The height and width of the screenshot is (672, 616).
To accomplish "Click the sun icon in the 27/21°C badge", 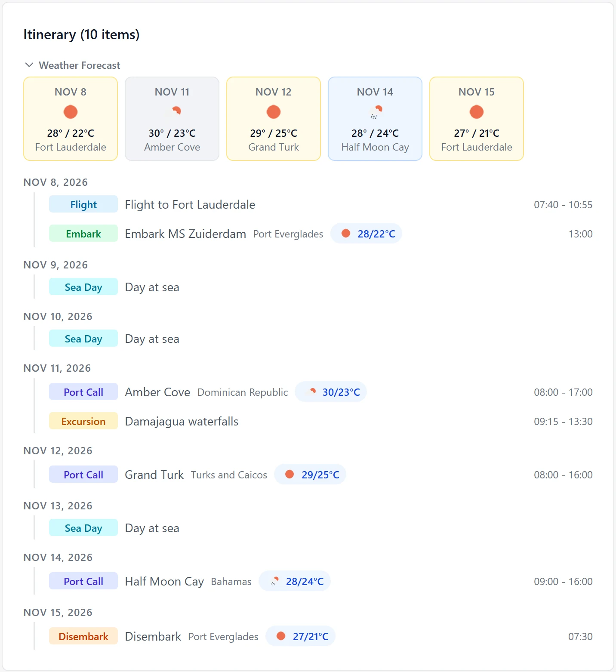I will tap(281, 636).
